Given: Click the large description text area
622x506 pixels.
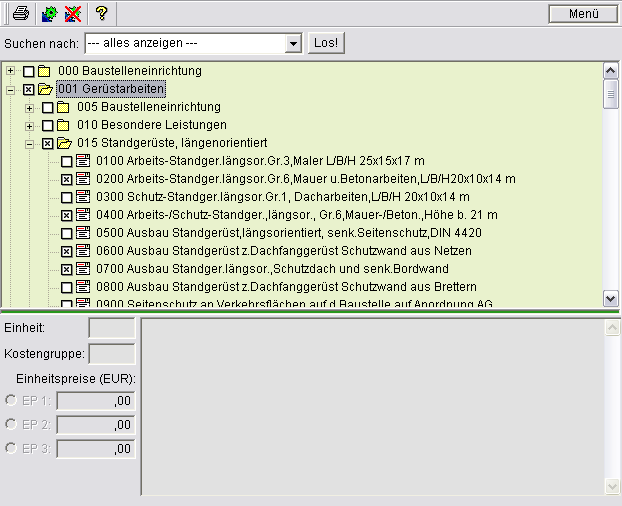Looking at the screenshot, I should point(373,407).
